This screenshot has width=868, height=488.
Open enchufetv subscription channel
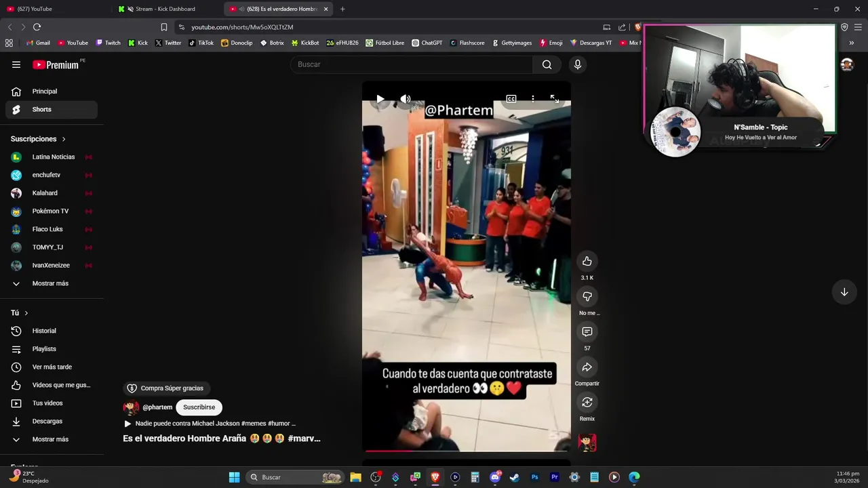52,175
